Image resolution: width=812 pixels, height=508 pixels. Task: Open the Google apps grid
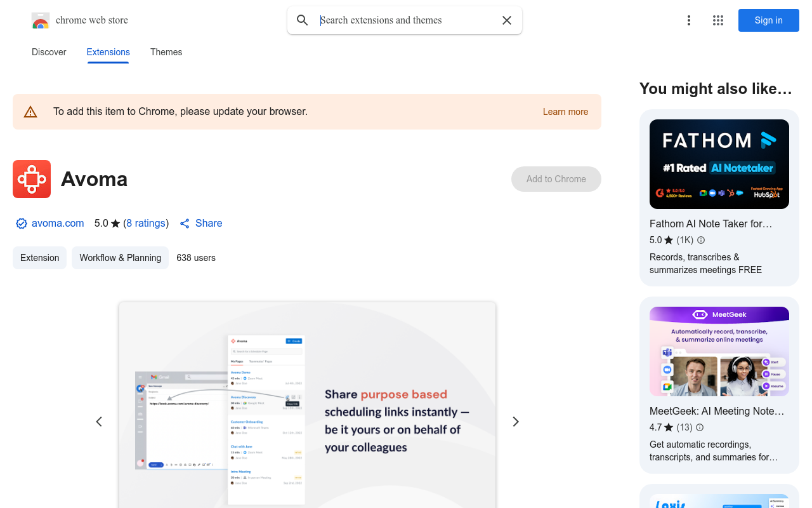pyautogui.click(x=718, y=20)
